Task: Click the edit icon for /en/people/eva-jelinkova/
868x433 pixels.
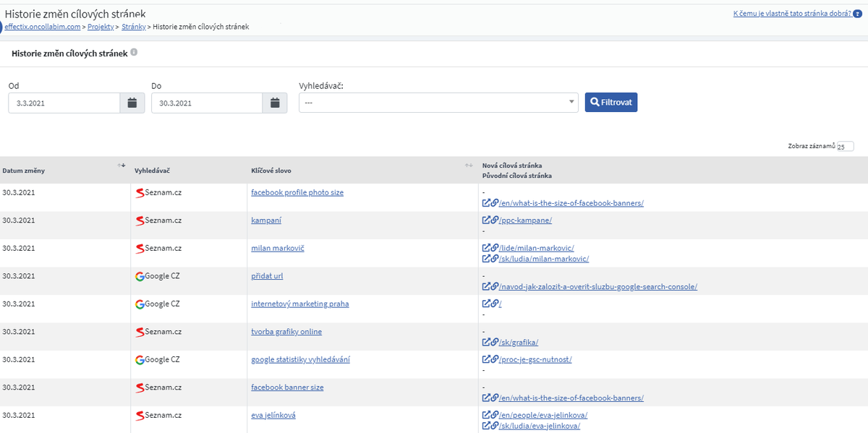Action: (486, 415)
